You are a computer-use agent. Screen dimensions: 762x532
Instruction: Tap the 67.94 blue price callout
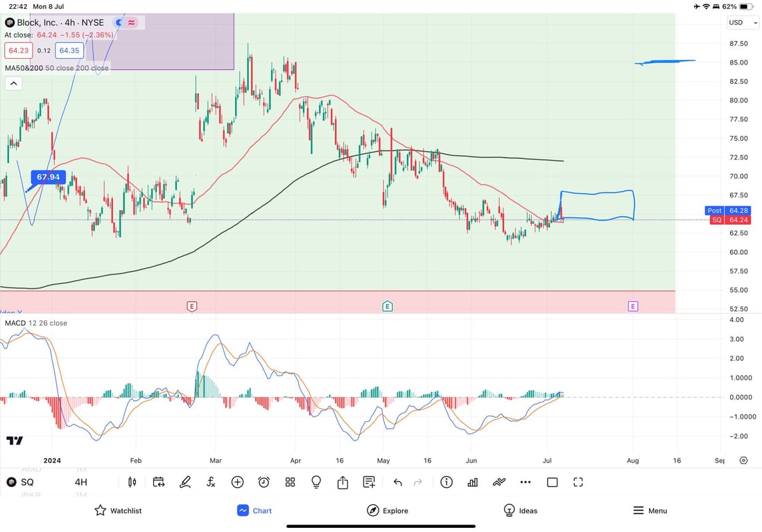tap(48, 177)
